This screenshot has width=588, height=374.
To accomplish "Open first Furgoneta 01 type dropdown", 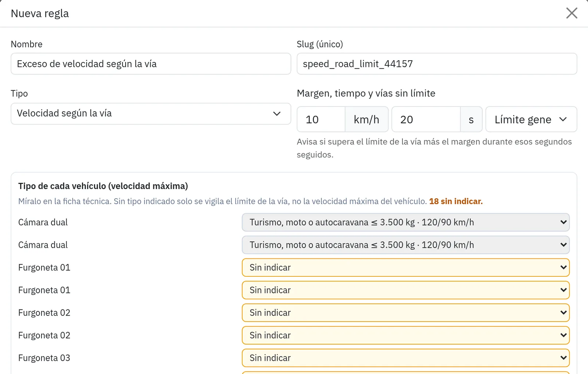I will pos(406,268).
